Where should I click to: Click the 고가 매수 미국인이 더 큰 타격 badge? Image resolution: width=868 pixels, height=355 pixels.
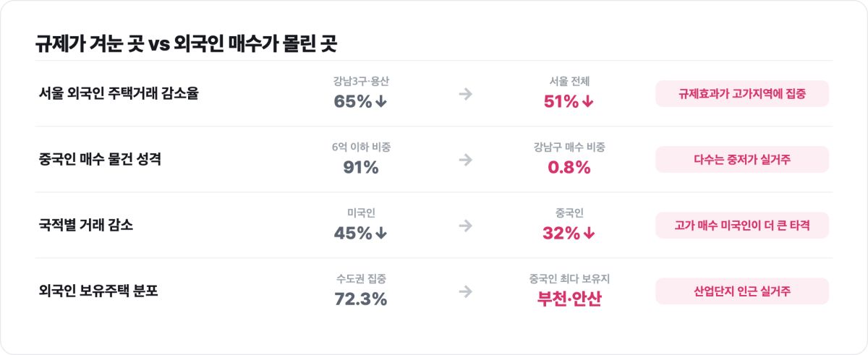(742, 225)
